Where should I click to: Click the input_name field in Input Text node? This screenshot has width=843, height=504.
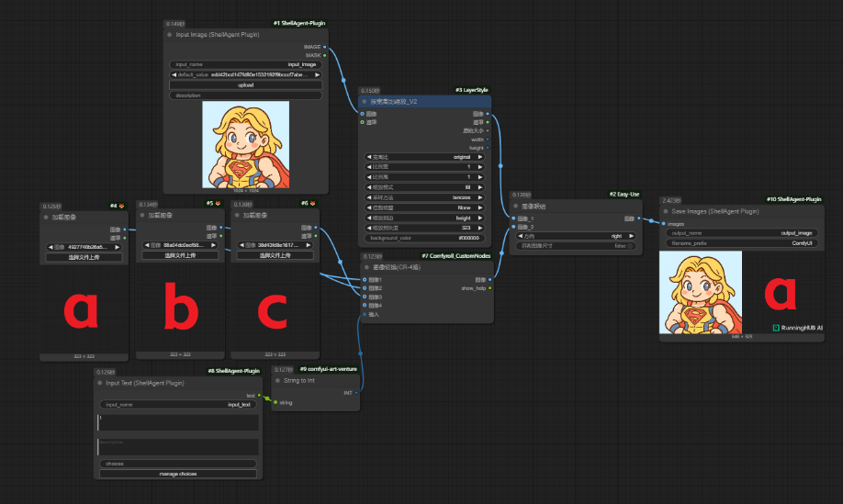point(178,405)
